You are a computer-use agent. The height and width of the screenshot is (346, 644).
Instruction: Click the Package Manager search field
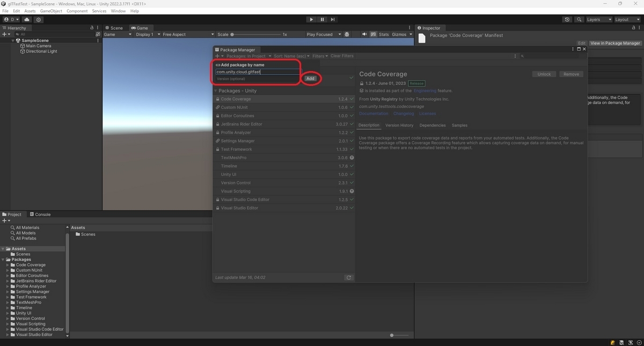click(553, 56)
